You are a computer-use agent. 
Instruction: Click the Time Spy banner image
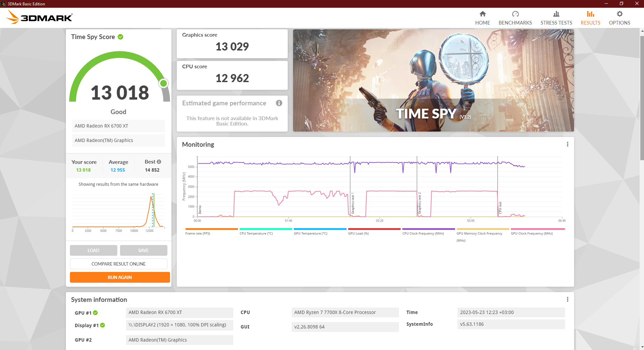433,80
